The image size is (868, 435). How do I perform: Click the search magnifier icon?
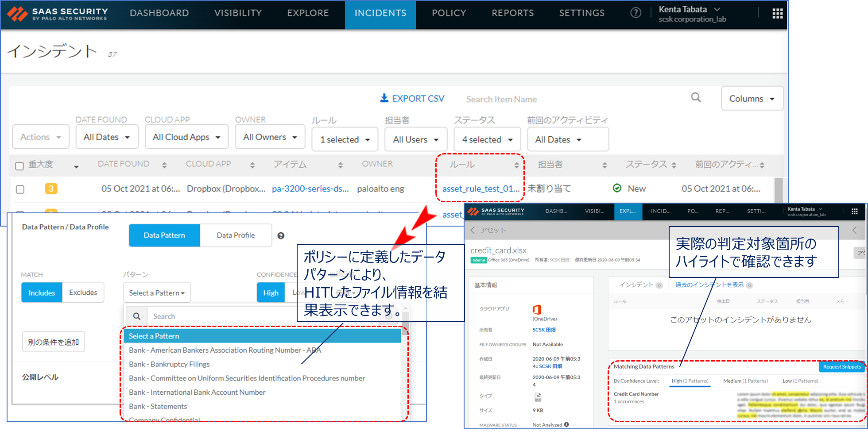[696, 98]
